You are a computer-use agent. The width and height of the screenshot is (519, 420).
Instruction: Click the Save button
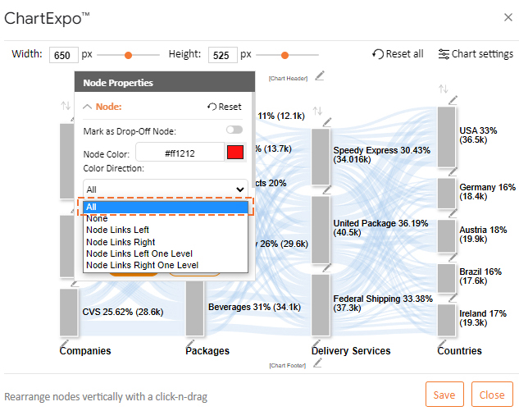tap(444, 395)
